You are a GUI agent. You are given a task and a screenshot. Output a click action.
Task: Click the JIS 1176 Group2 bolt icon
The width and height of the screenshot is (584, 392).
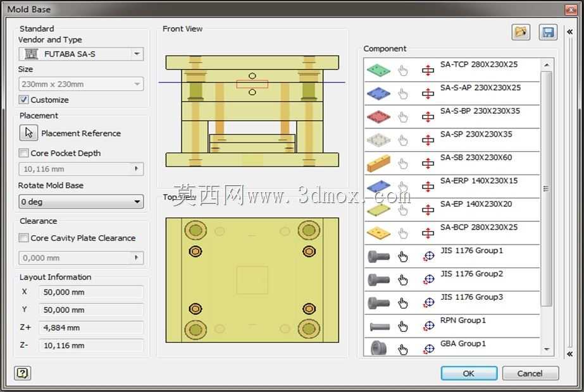tap(378, 279)
